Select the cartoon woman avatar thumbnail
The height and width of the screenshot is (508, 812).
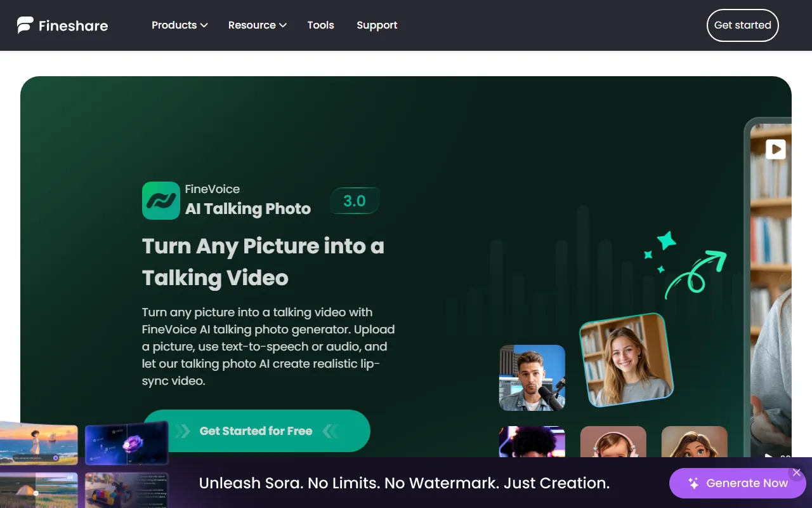694,442
